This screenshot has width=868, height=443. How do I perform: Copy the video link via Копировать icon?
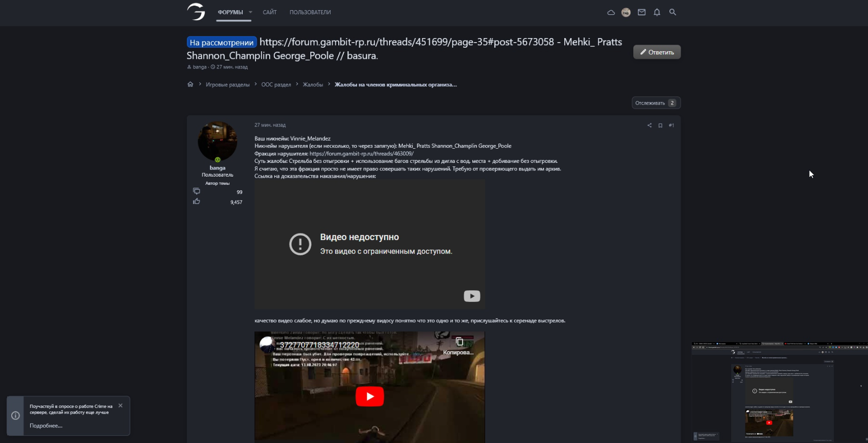459,343
